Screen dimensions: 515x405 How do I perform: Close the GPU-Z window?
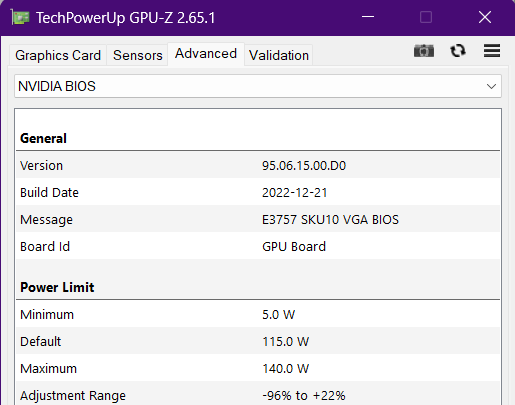(485, 17)
